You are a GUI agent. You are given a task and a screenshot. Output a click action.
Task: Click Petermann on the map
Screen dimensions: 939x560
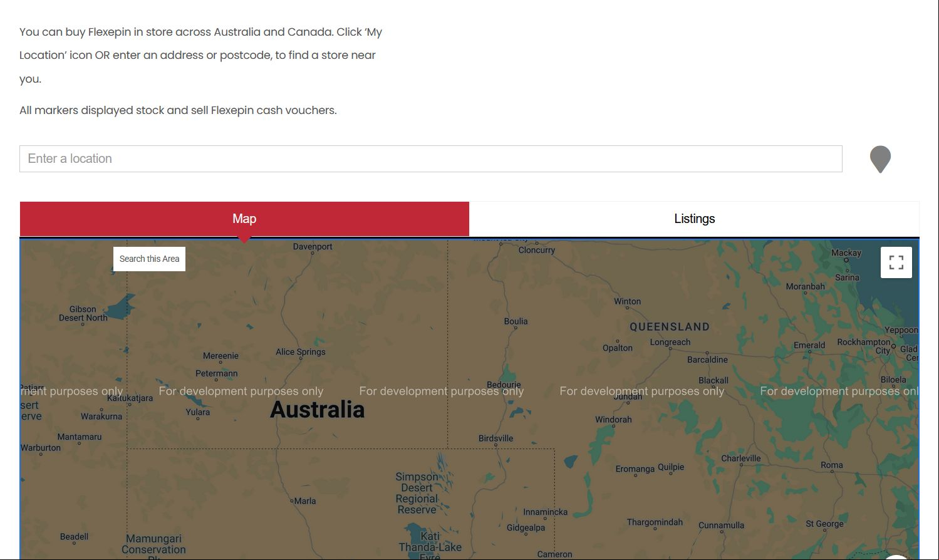point(217,373)
